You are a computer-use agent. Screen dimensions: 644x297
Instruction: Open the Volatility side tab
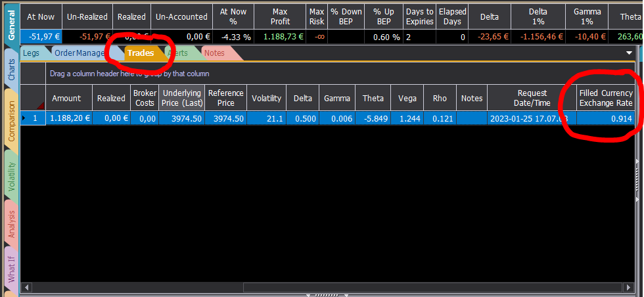(x=12, y=176)
